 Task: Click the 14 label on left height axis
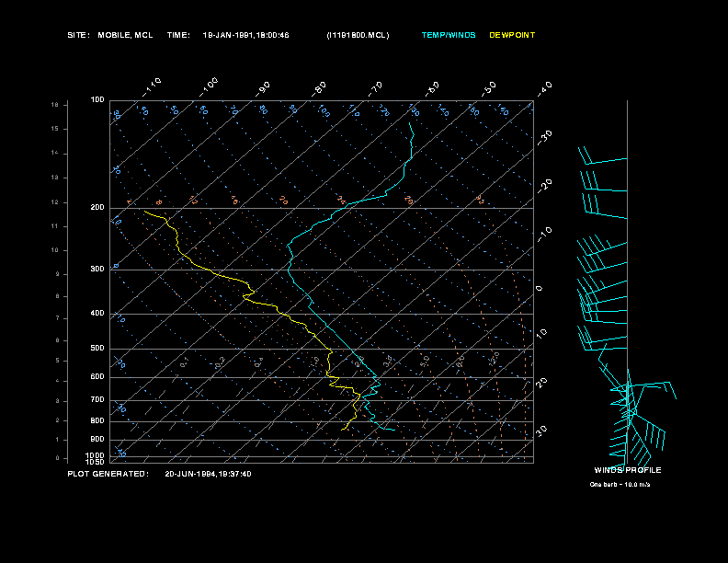click(x=55, y=153)
